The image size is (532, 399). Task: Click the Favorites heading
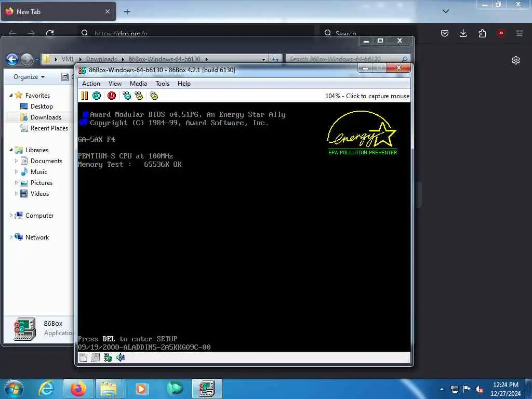(x=37, y=96)
